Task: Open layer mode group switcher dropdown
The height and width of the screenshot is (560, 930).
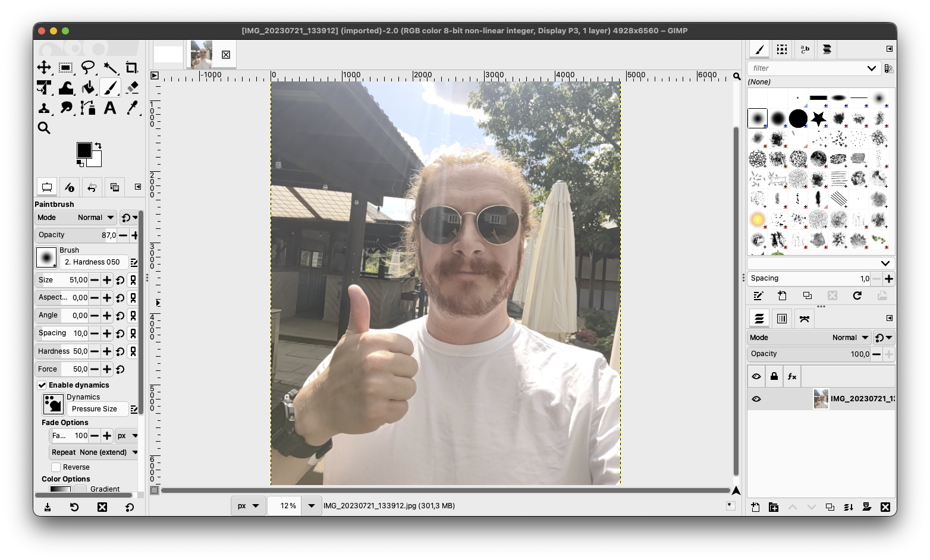Action: point(884,338)
